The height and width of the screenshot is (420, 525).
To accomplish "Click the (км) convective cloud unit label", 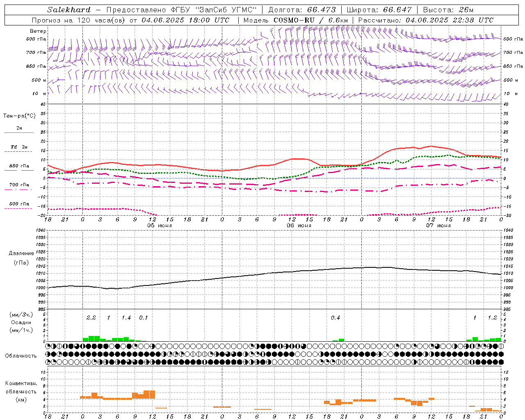I will pos(21,399).
